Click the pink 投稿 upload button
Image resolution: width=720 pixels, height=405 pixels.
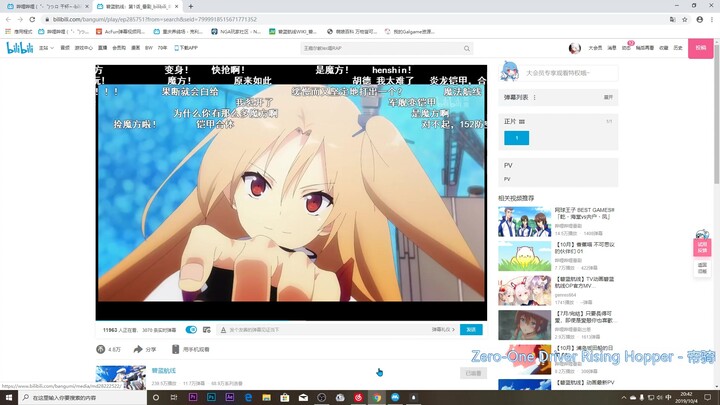700,48
